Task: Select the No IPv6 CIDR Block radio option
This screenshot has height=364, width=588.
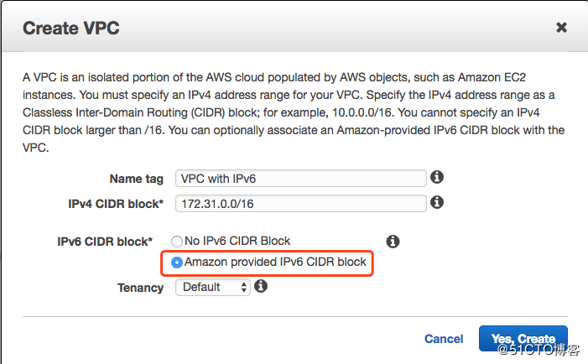Action: (177, 242)
